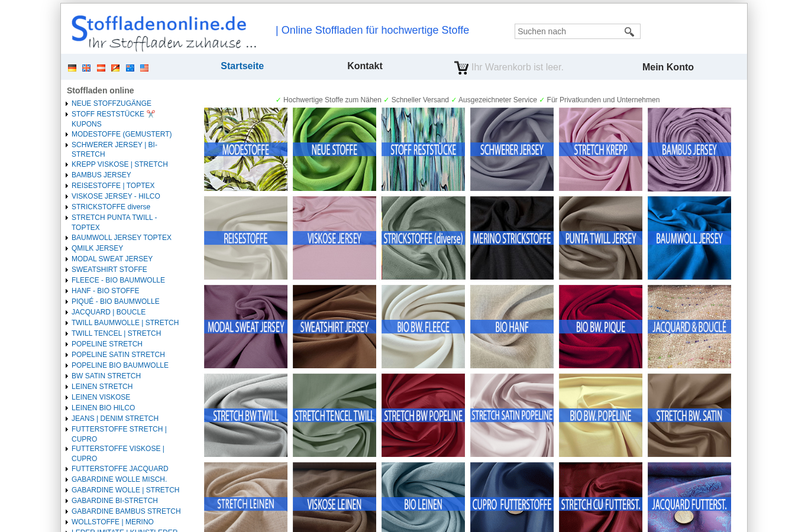Open the green NEUE STOFFE tile
Screen dimensions: 808x532
tap(334, 149)
